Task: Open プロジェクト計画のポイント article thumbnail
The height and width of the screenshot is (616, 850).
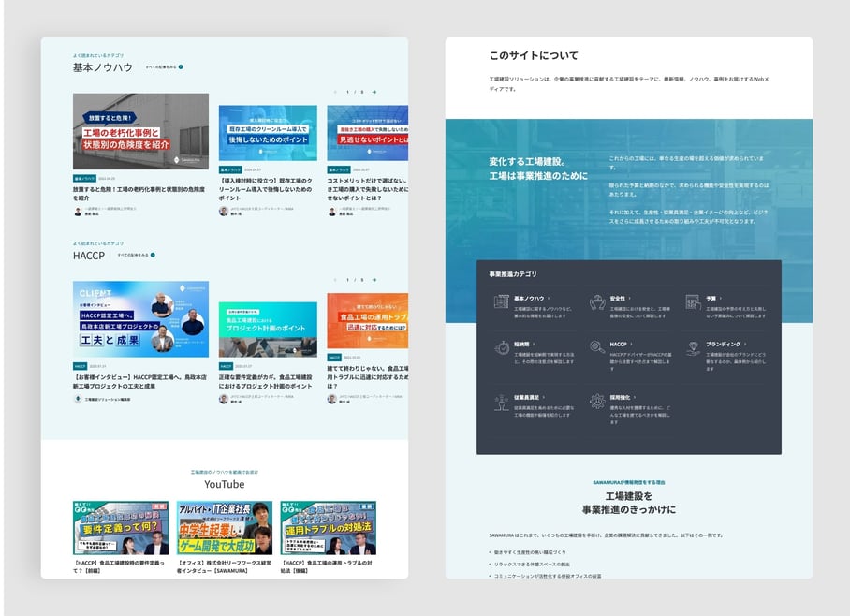Action: click(x=268, y=330)
